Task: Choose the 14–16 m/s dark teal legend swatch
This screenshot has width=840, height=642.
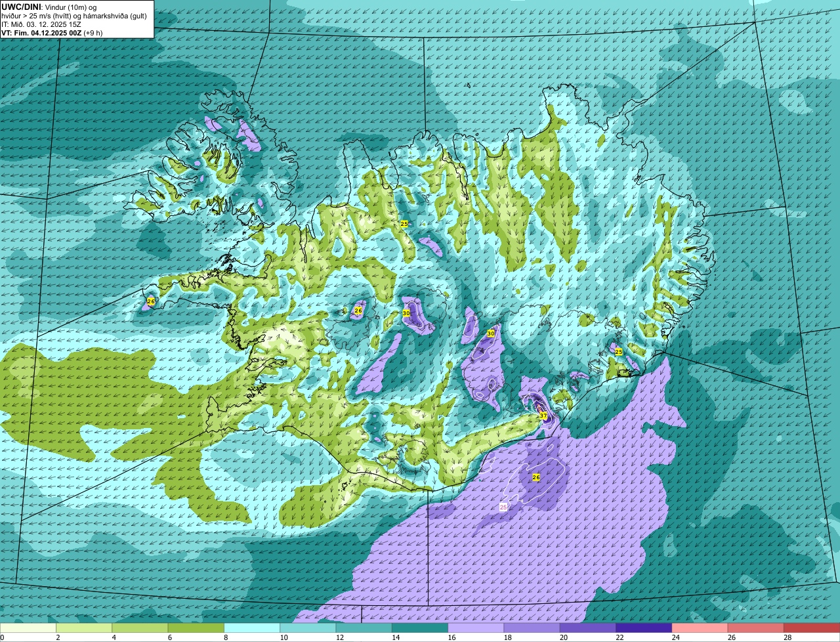Action: pos(420,628)
